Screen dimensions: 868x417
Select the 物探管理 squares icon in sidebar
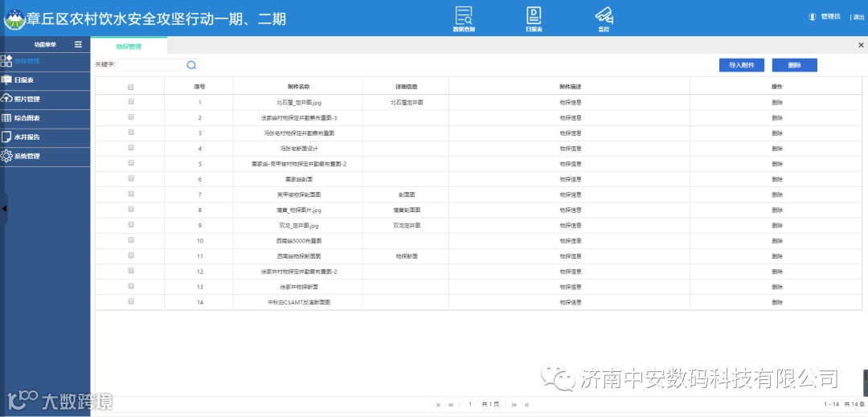pyautogui.click(x=6, y=61)
